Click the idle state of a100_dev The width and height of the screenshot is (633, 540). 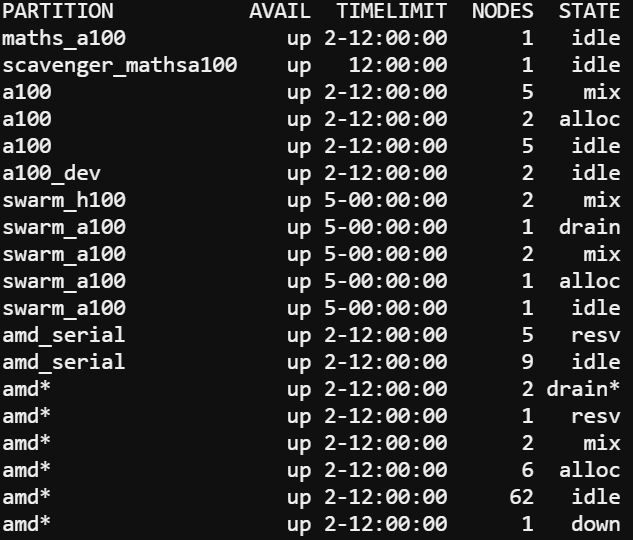click(596, 174)
